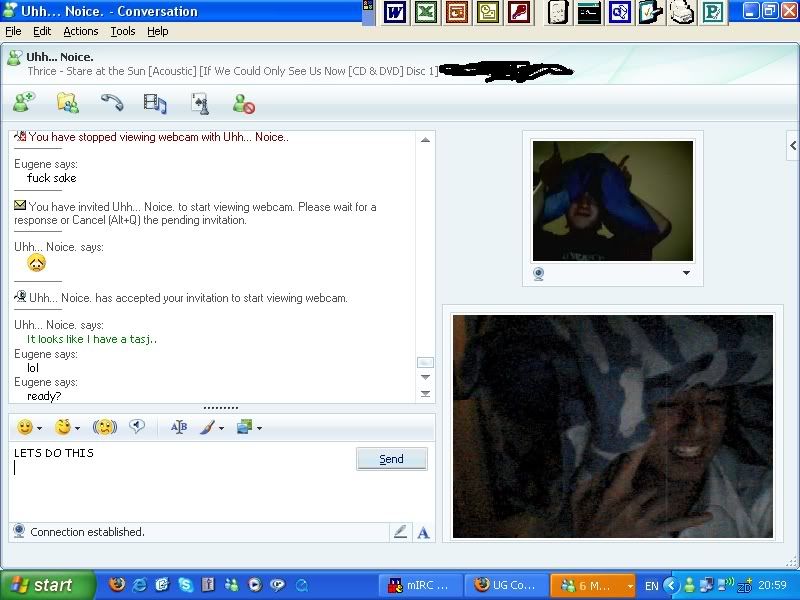
Task: Open PowerPoint from the Office shortcut bar
Action: click(457, 12)
